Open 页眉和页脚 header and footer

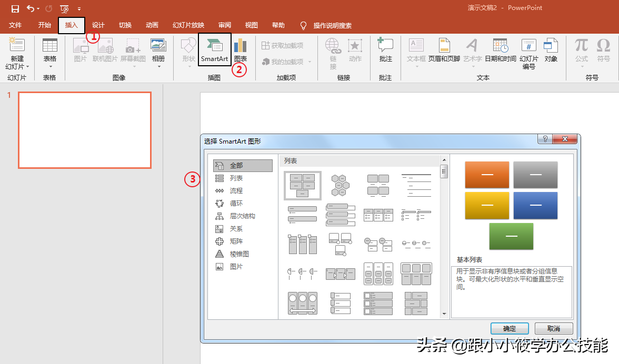coord(444,50)
